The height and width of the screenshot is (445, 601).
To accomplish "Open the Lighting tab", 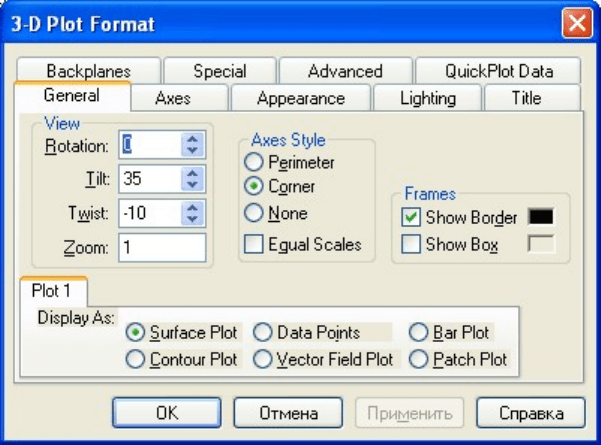I will 427,98.
